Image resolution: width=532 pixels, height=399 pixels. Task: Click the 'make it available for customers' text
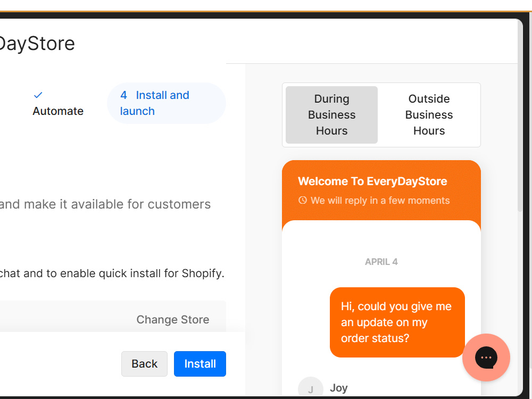117,204
